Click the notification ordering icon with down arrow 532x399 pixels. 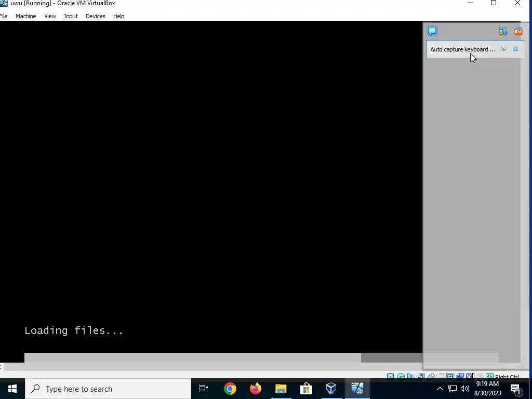(x=503, y=31)
